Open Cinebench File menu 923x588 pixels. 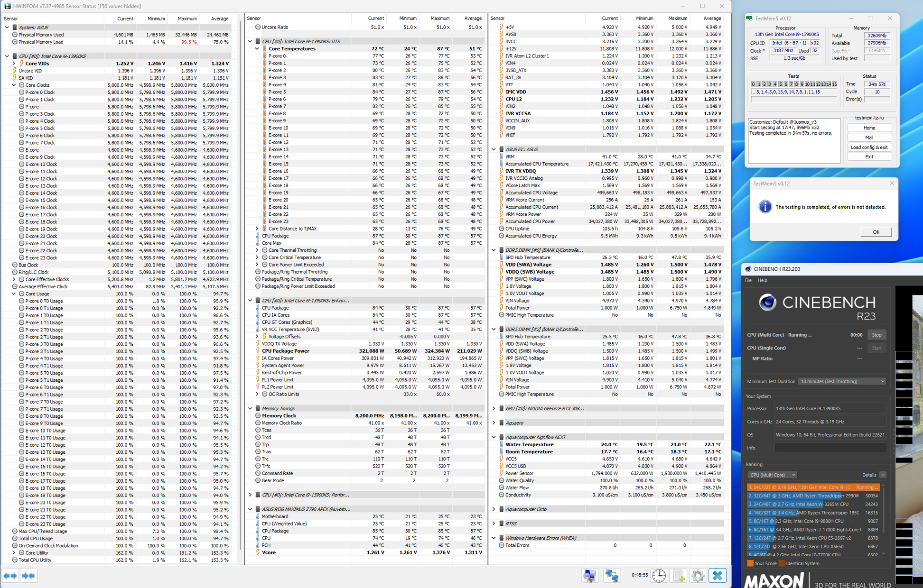click(748, 280)
